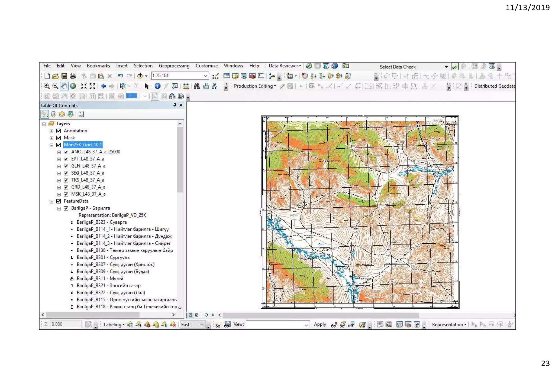Click the Add Data button
The height and width of the screenshot is (392, 555).
click(x=140, y=76)
